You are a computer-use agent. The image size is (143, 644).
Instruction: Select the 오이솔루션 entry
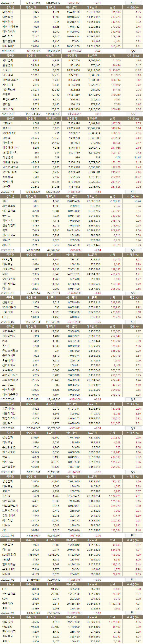click(71, 467)
